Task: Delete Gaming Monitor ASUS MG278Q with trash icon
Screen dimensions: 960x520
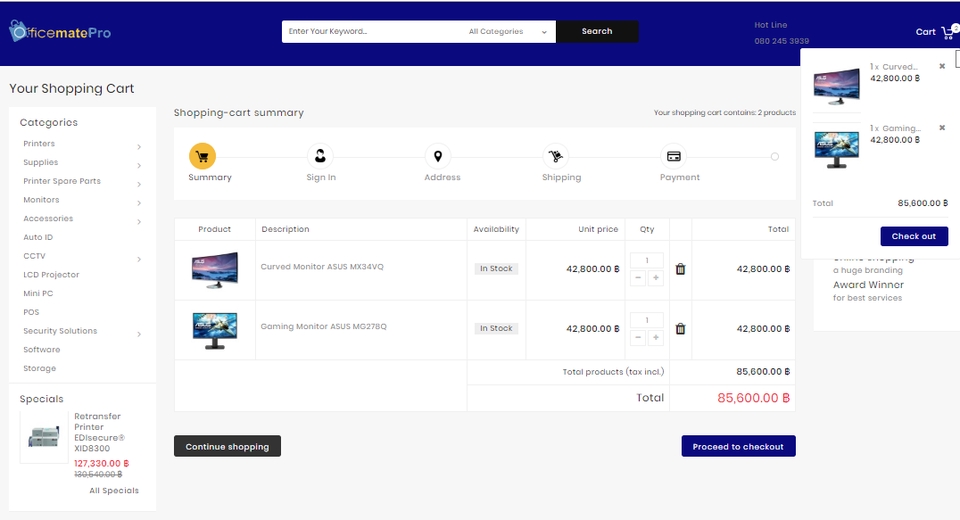Action: point(680,329)
